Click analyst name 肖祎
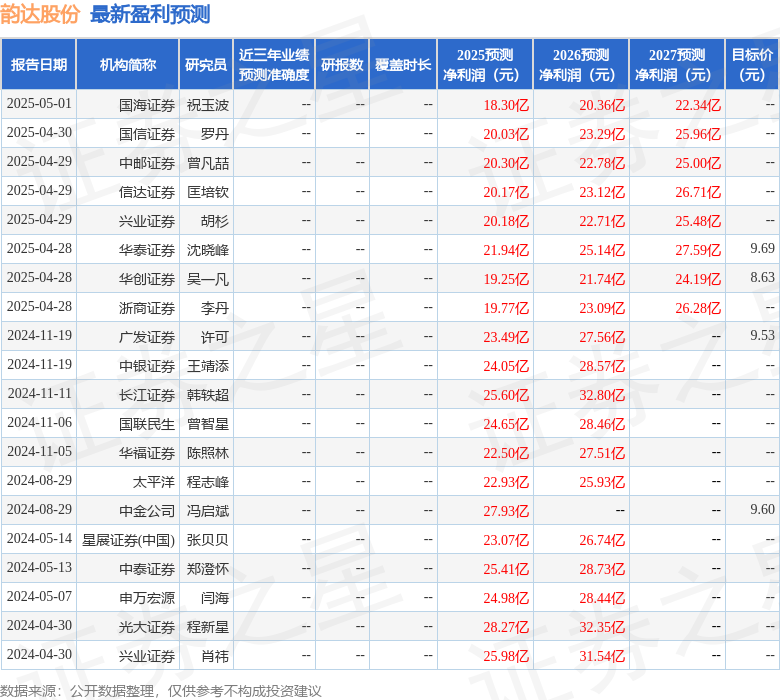780x700 pixels. pos(215,656)
